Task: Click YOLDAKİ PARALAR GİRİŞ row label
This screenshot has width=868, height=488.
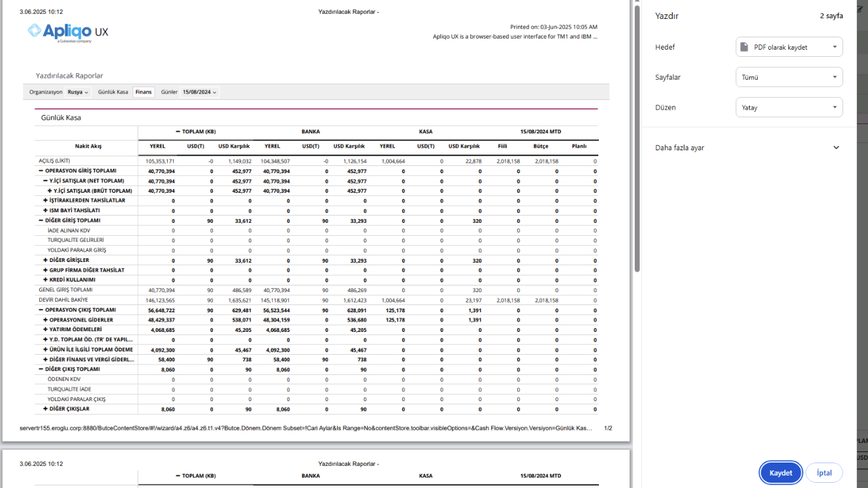Action: pyautogui.click(x=76, y=250)
